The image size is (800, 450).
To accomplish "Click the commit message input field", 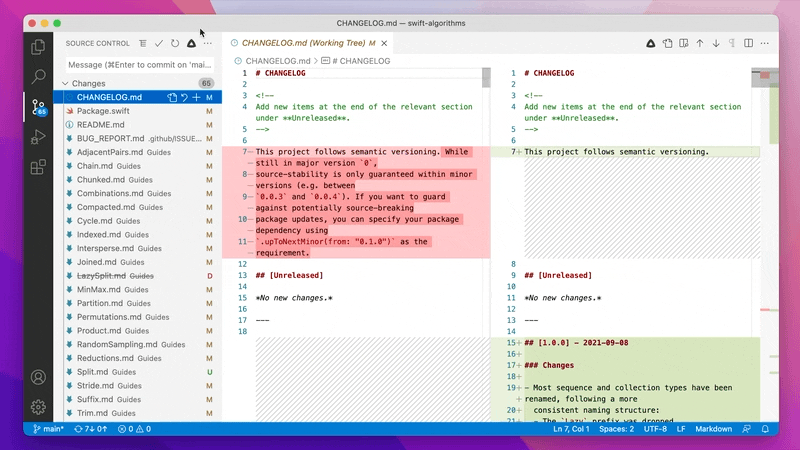I will (x=140, y=65).
